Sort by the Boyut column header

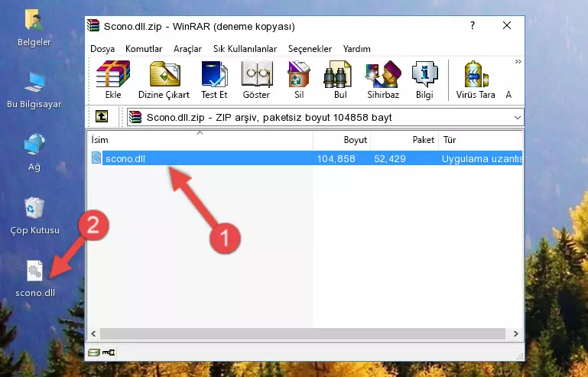pyautogui.click(x=342, y=140)
